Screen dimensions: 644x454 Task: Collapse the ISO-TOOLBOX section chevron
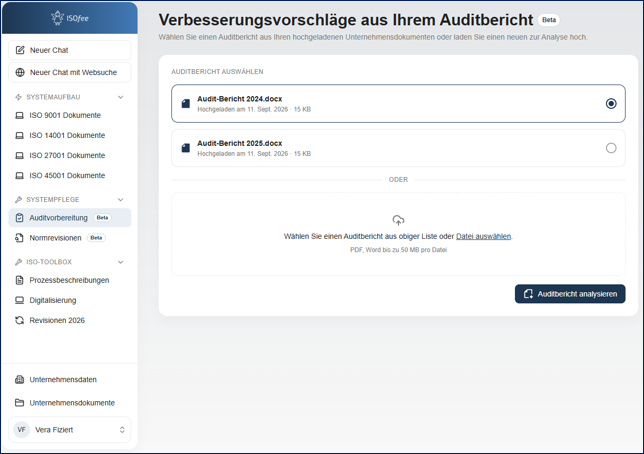pos(121,262)
